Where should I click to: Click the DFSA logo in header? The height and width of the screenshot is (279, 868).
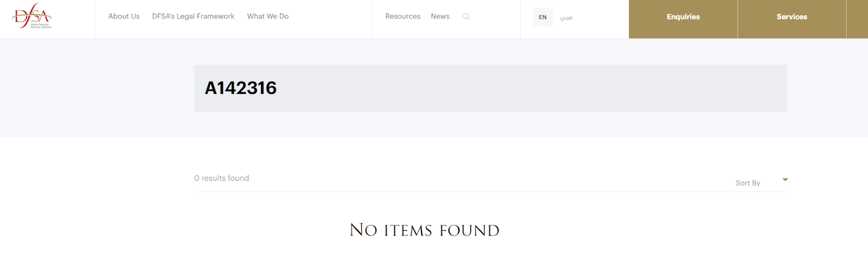pyautogui.click(x=32, y=16)
